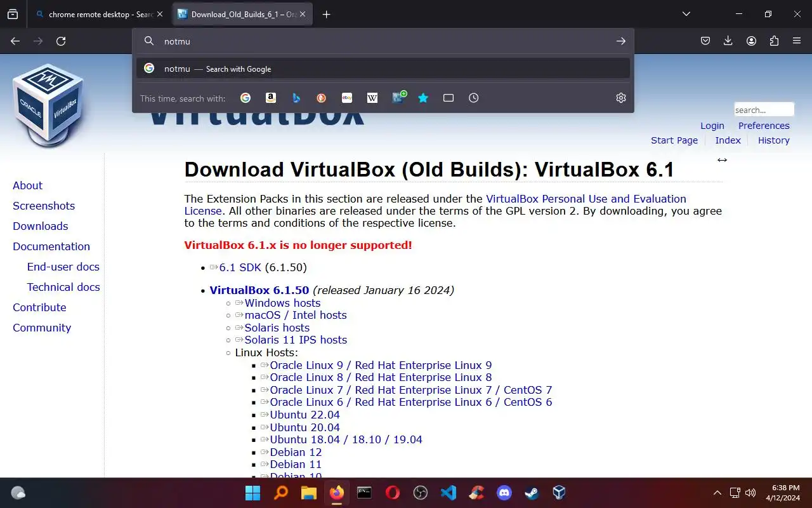Open a new tab with plus button
Screen dimensions: 812x508
click(326, 14)
